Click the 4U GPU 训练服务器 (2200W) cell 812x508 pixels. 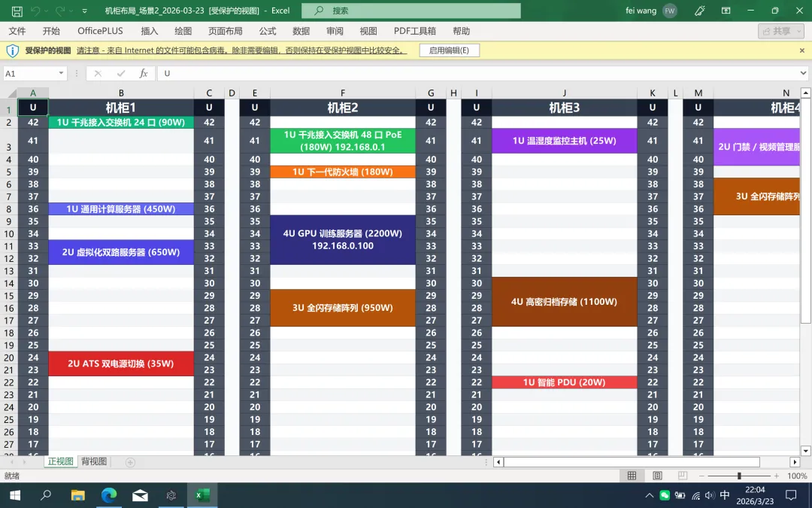343,239
